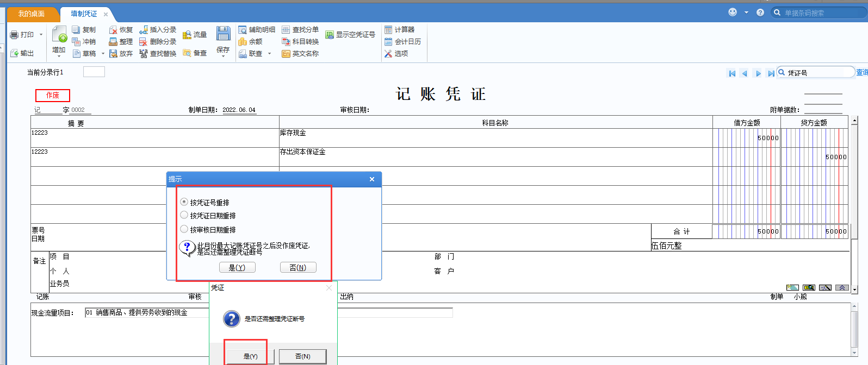Viewport: 868px width, 365px height.
Task: Click the help question mark icon in the title bar
Action: click(x=760, y=12)
